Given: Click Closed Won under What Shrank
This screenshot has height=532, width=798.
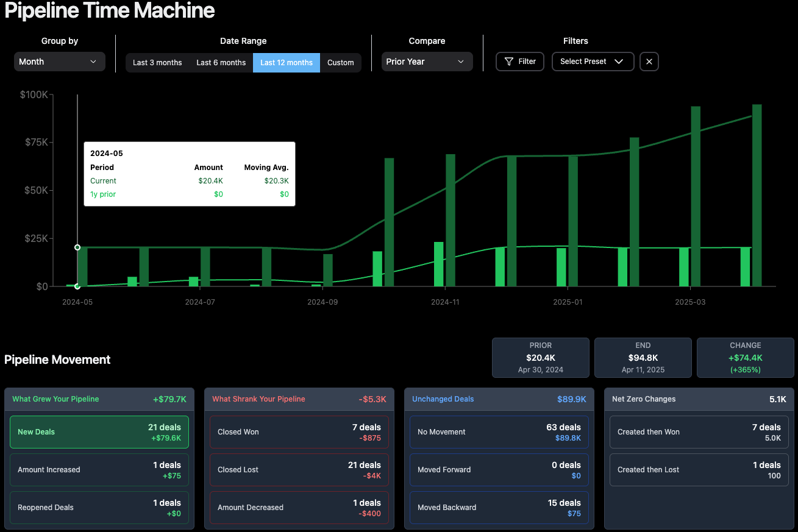Looking at the screenshot, I should pyautogui.click(x=299, y=432).
